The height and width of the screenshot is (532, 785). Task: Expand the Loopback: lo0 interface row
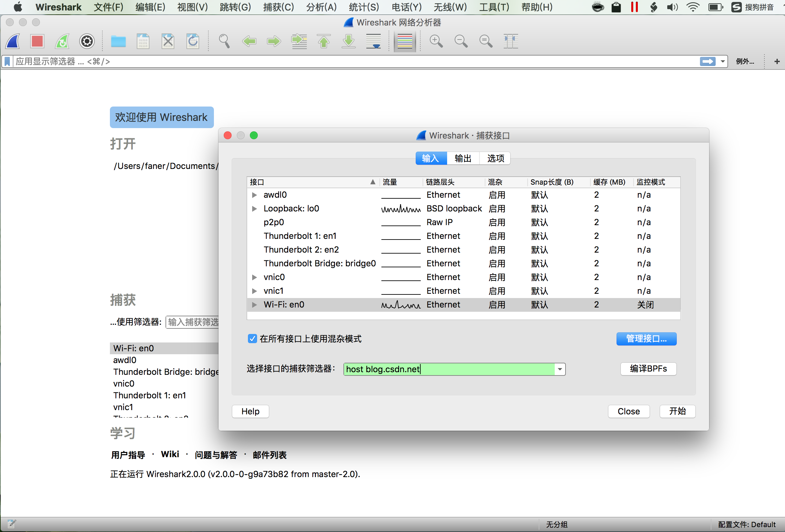click(254, 208)
